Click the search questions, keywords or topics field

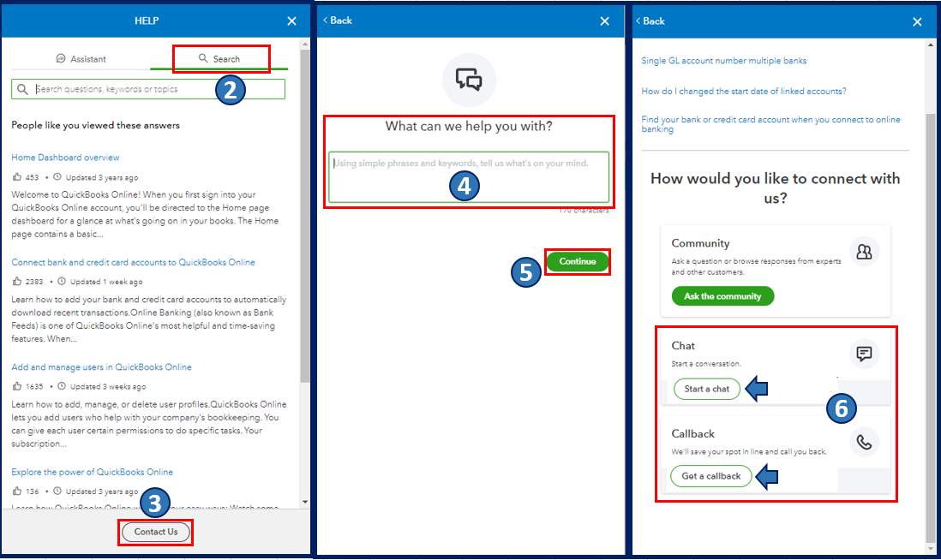click(148, 89)
